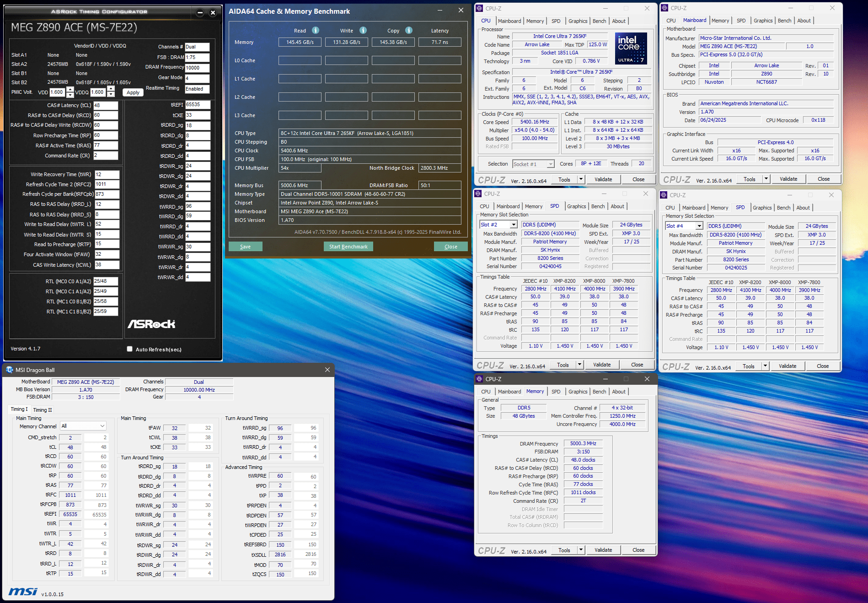Click the Realtime Timing field showing Enabled
868x603 pixels.
(x=197, y=89)
